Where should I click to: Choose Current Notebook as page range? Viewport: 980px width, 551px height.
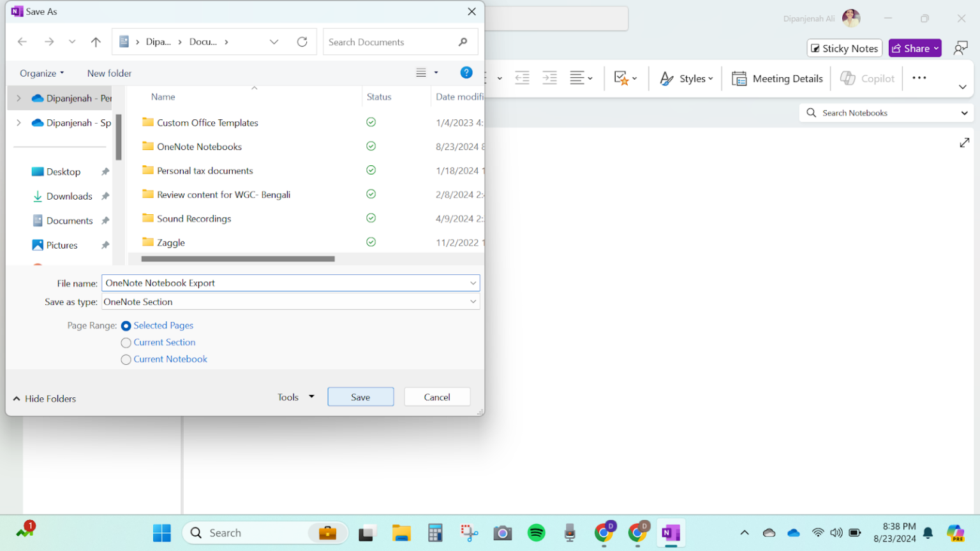pyautogui.click(x=126, y=359)
